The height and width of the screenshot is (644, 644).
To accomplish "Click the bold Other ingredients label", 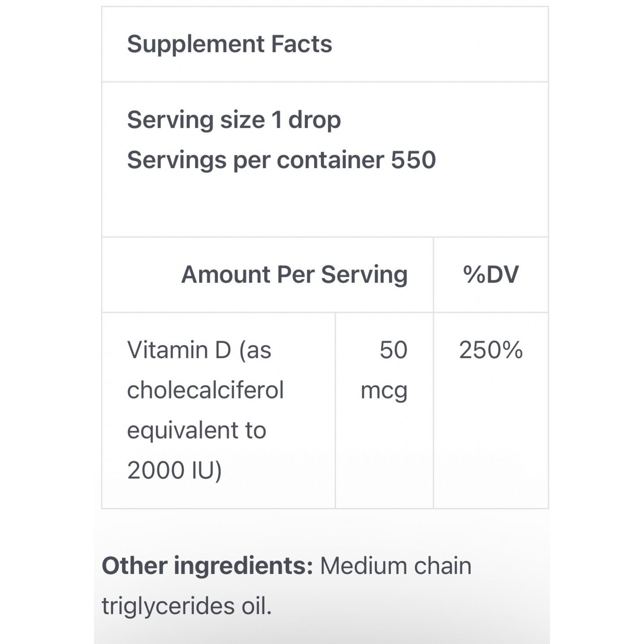I will (207, 566).
